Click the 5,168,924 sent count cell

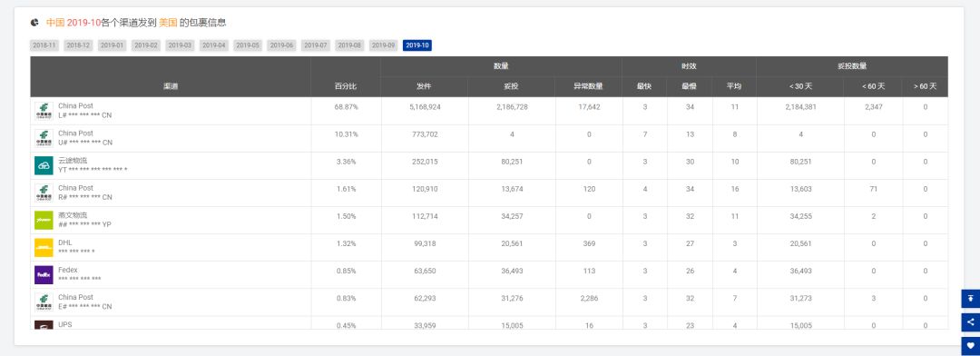[425, 107]
